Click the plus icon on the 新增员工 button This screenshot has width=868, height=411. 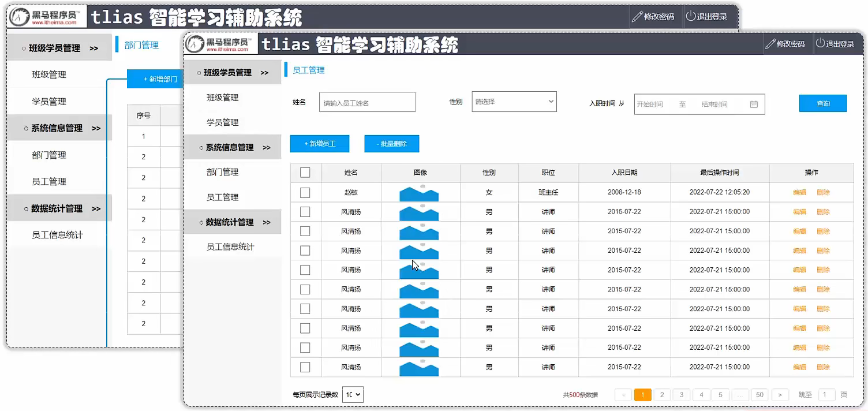[306, 144]
